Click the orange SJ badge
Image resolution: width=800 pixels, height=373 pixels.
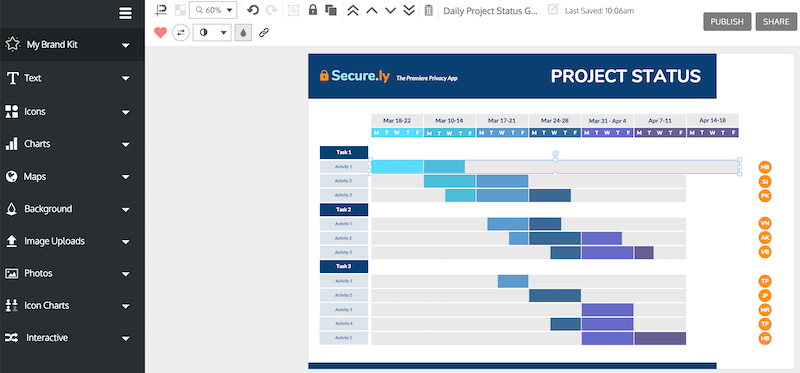pos(765,181)
